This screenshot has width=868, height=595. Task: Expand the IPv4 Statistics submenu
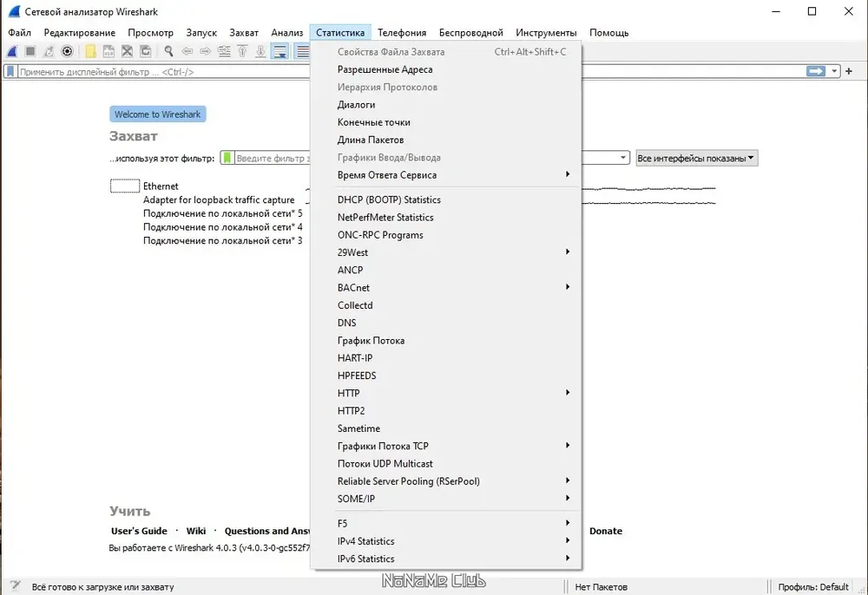pos(446,541)
